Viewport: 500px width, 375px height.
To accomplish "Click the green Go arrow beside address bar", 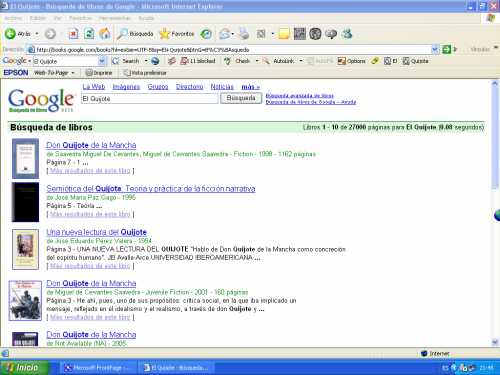I will [x=446, y=50].
